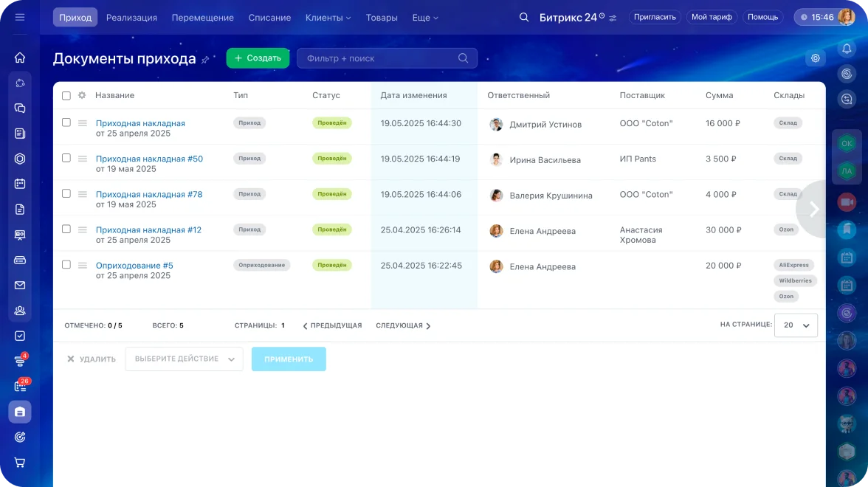This screenshot has height=487, width=868.
Task: Open the hamburger menu in the top-left corner
Action: point(20,17)
